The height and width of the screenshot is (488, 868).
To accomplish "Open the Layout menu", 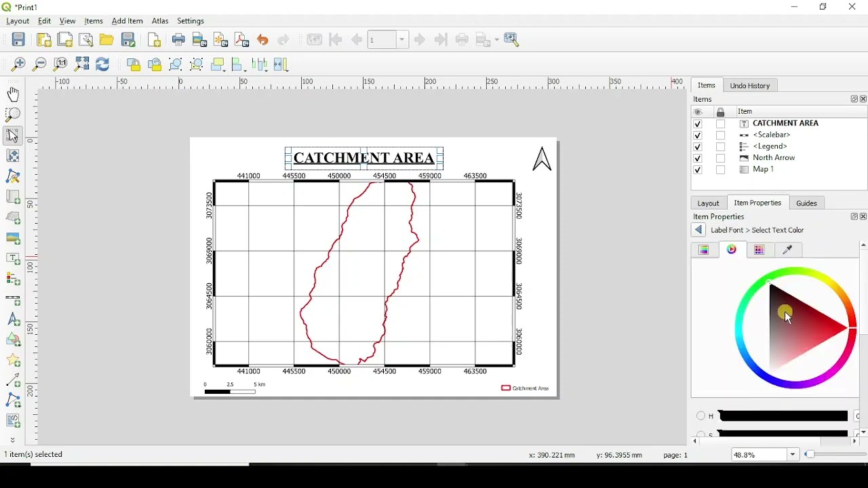I will 18,22.
